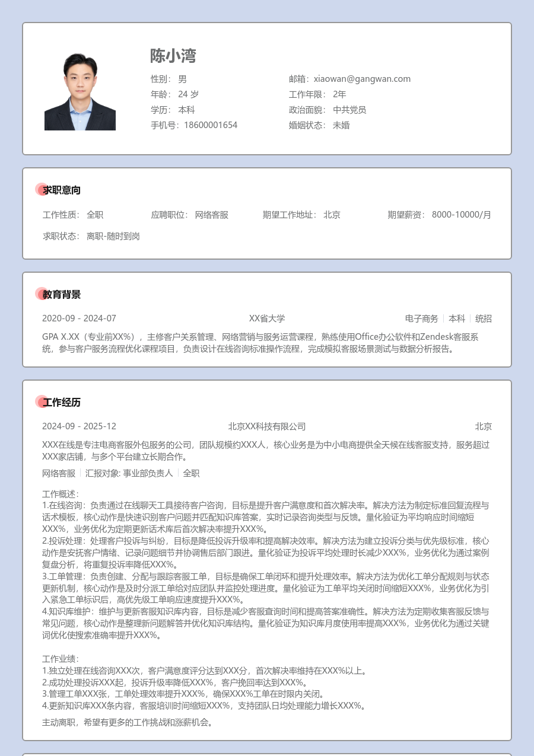Select the 全职 work type value
Image resolution: width=534 pixels, height=756 pixels.
pyautogui.click(x=95, y=215)
